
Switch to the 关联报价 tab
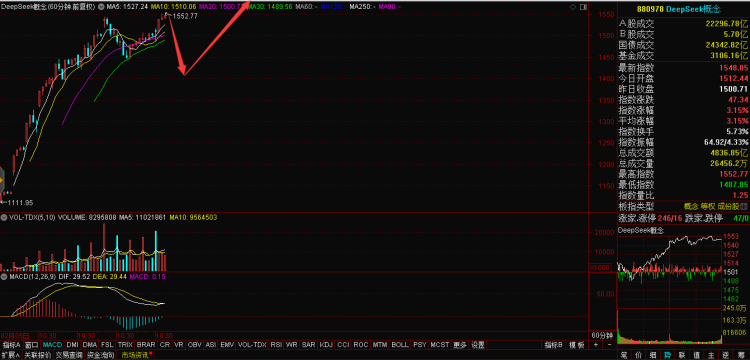pos(38,355)
